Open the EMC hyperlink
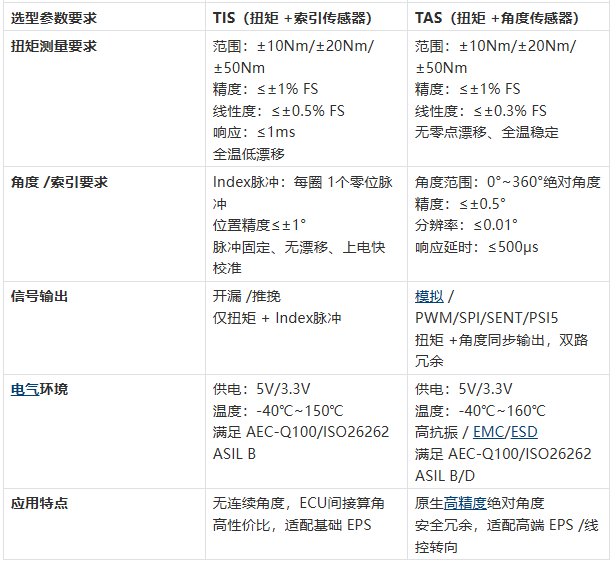 coord(489,432)
